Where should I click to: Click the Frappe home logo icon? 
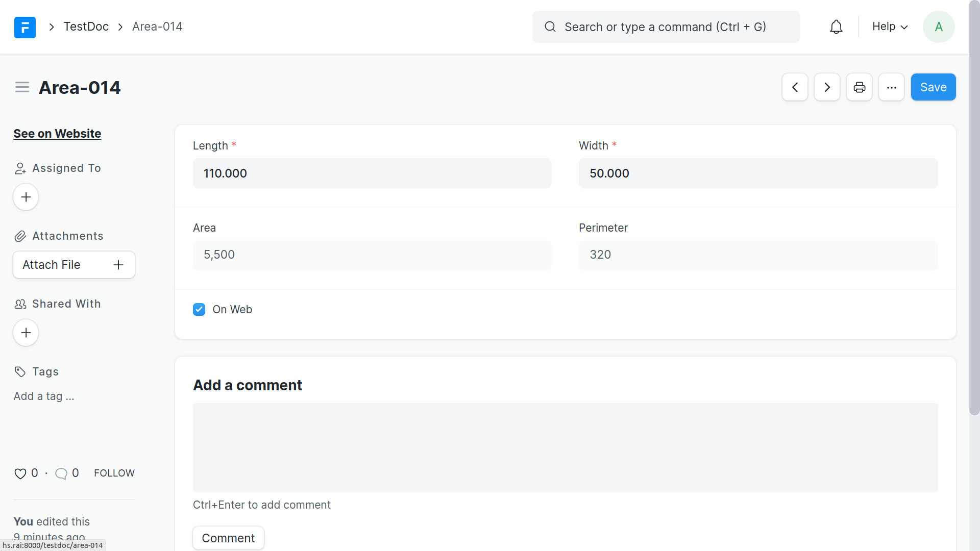[x=24, y=27]
